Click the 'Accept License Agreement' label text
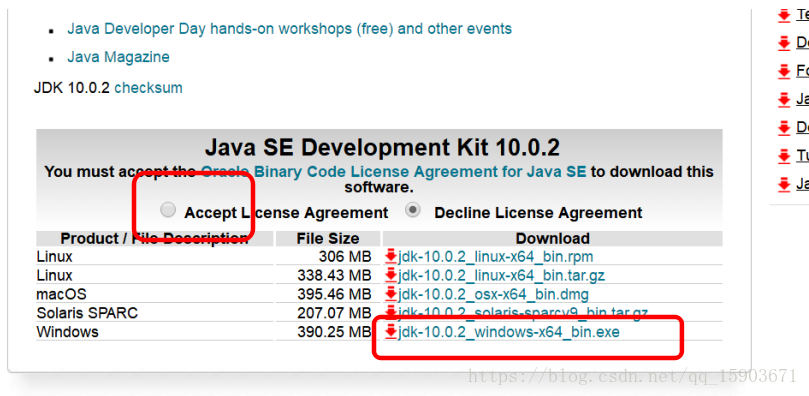The image size is (809, 396). point(286,212)
